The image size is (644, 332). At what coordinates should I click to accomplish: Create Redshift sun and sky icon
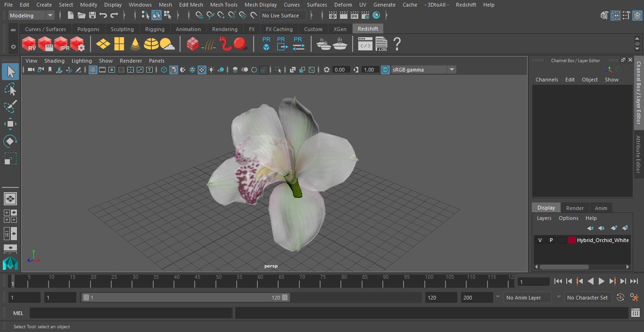(x=167, y=44)
